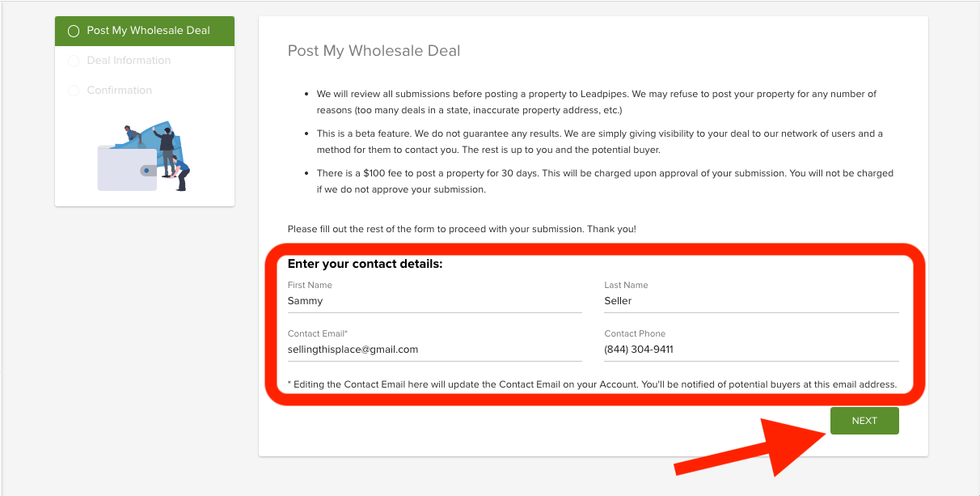This screenshot has width=980, height=496.
Task: Click into the Contact Phone field
Action: tap(751, 350)
